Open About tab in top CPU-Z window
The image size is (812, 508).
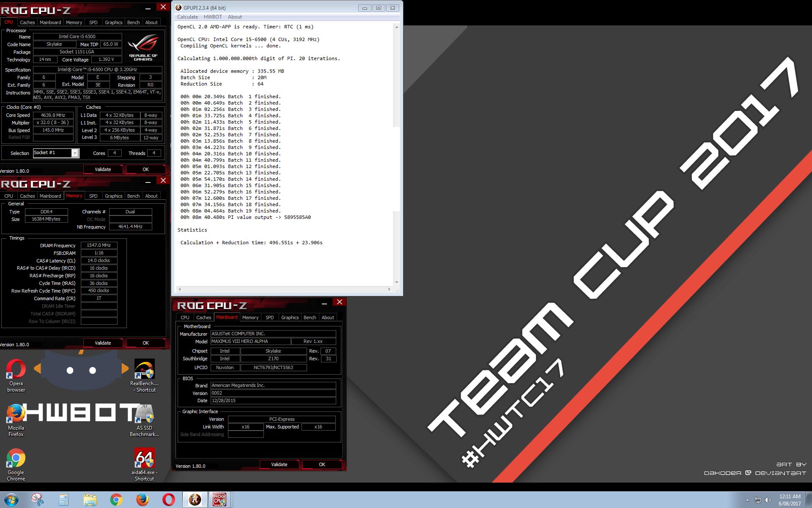[151, 22]
